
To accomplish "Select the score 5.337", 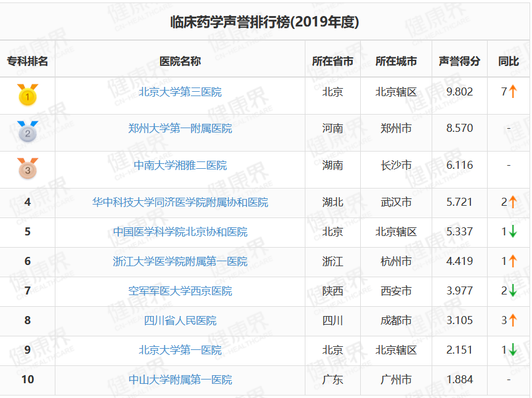I will coord(459,232).
